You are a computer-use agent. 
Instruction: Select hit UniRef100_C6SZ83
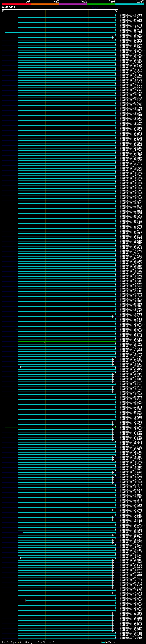[131, 77]
